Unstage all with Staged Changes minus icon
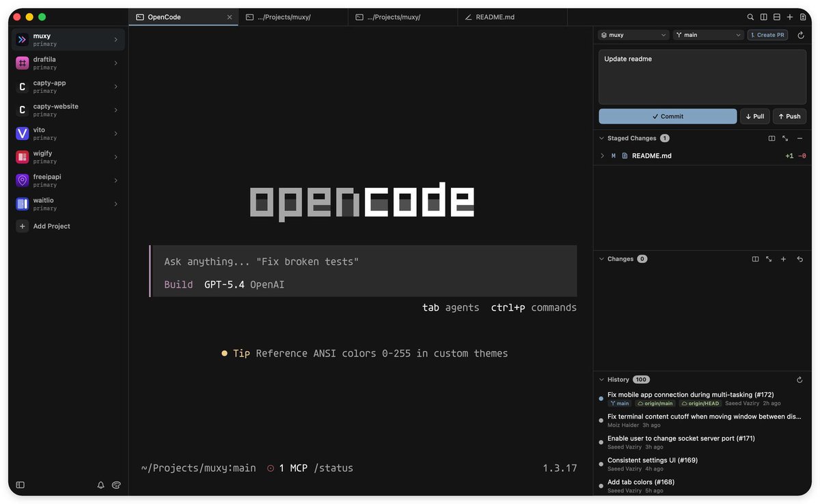 click(x=799, y=138)
